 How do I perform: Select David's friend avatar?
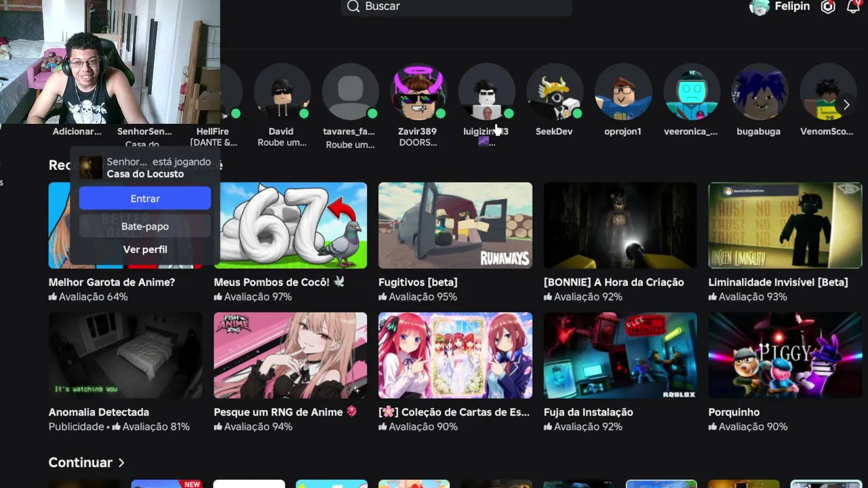tap(281, 92)
